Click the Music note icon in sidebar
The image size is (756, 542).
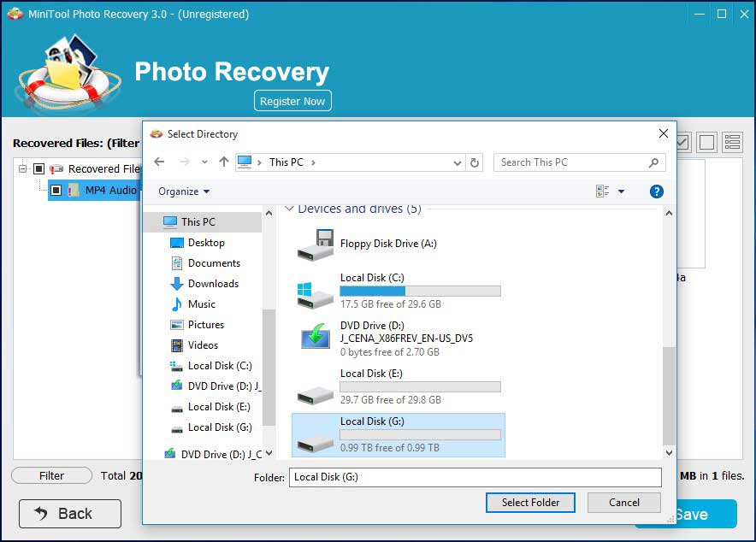pos(177,304)
